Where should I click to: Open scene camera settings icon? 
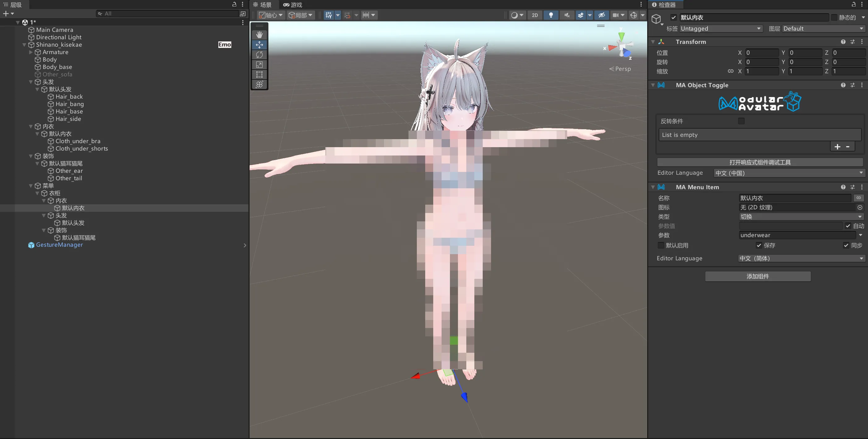point(616,15)
